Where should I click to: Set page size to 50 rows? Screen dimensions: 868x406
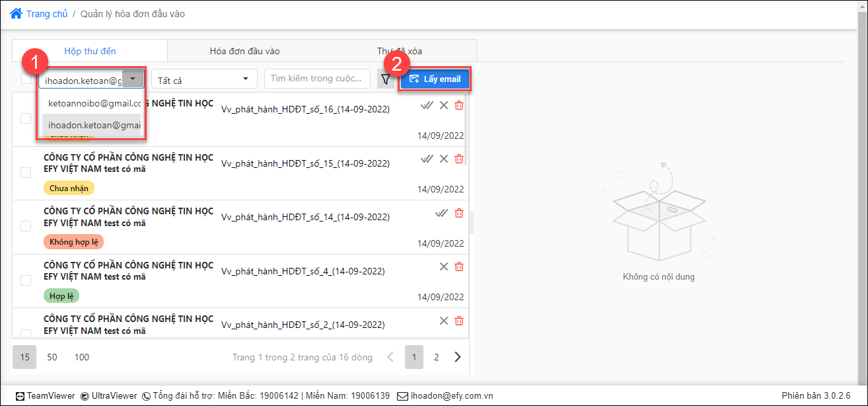point(52,357)
